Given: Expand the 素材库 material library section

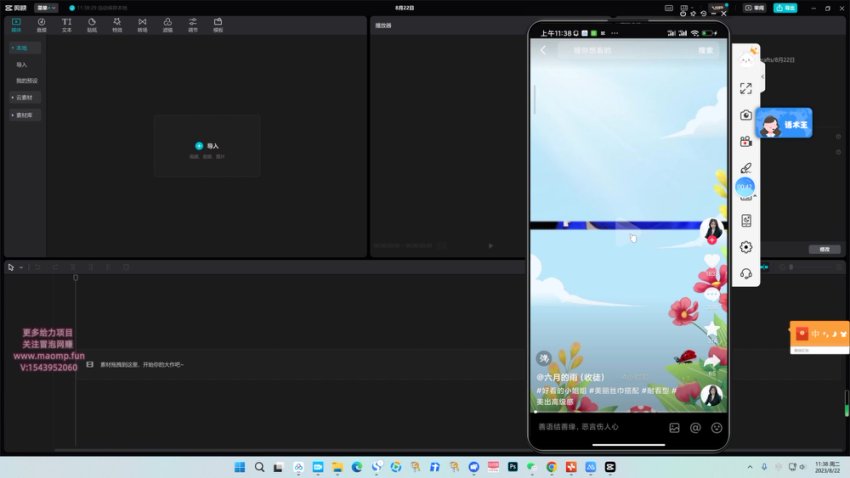Looking at the screenshot, I should tap(24, 115).
